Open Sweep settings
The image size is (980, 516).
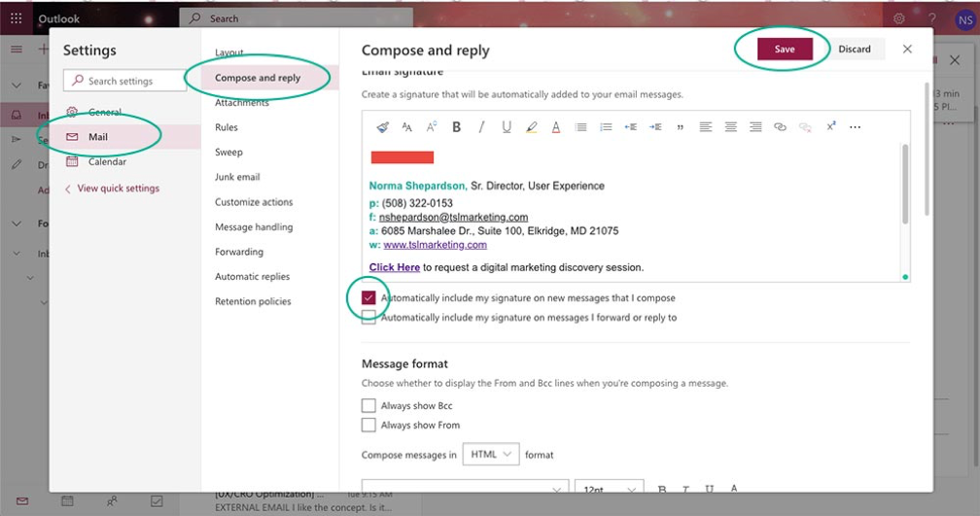(x=228, y=152)
